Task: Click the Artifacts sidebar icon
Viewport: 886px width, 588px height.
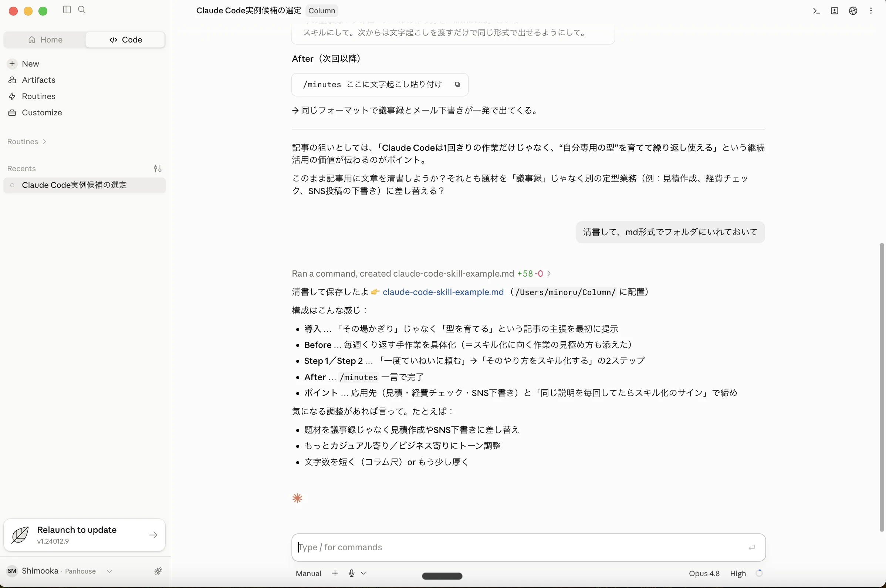Action: coord(12,80)
